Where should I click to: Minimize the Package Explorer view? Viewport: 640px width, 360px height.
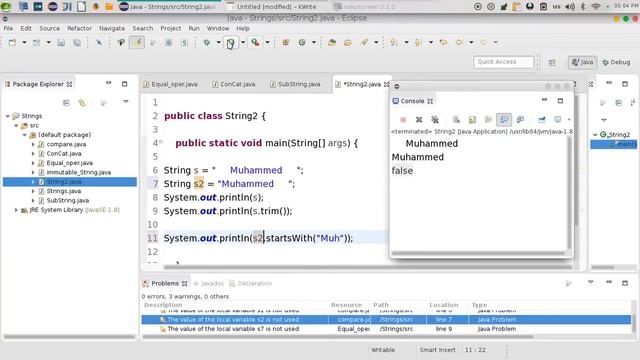(x=109, y=83)
